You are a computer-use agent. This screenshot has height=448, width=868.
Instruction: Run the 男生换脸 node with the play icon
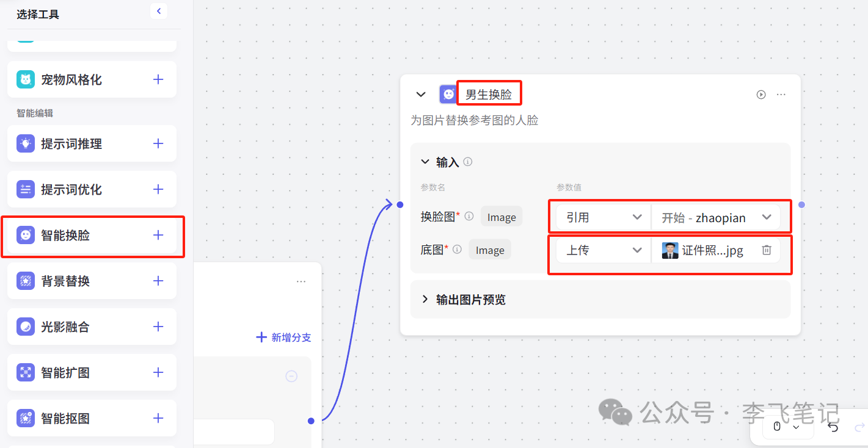(760, 94)
